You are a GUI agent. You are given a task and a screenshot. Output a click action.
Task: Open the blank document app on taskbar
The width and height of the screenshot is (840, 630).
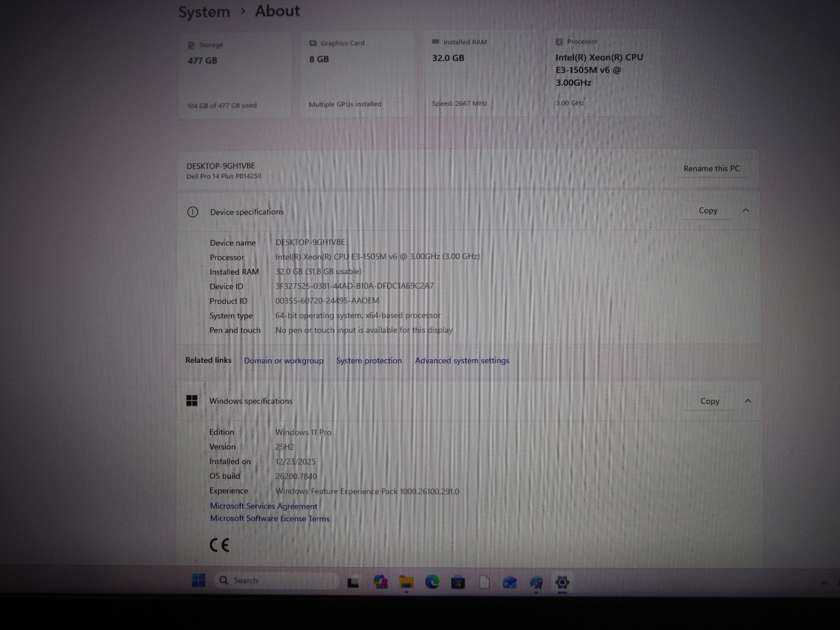click(484, 582)
